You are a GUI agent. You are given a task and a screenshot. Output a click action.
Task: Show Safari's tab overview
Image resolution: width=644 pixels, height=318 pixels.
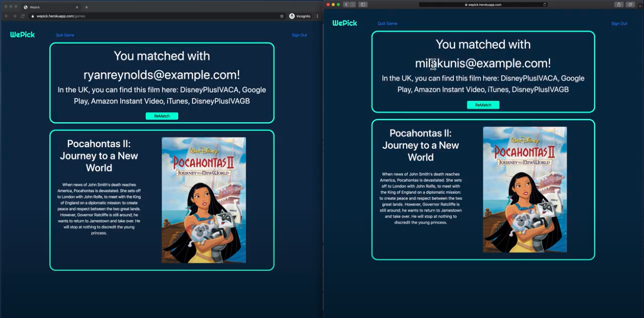(630, 5)
